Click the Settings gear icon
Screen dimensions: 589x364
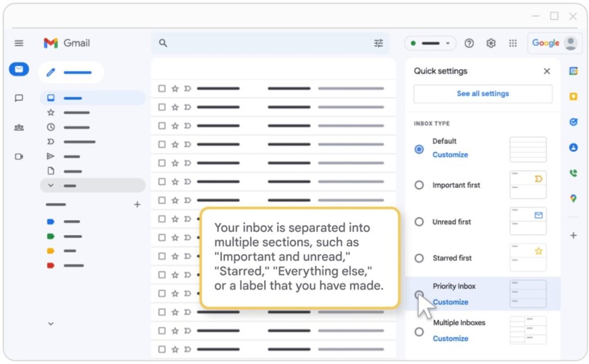(x=491, y=43)
